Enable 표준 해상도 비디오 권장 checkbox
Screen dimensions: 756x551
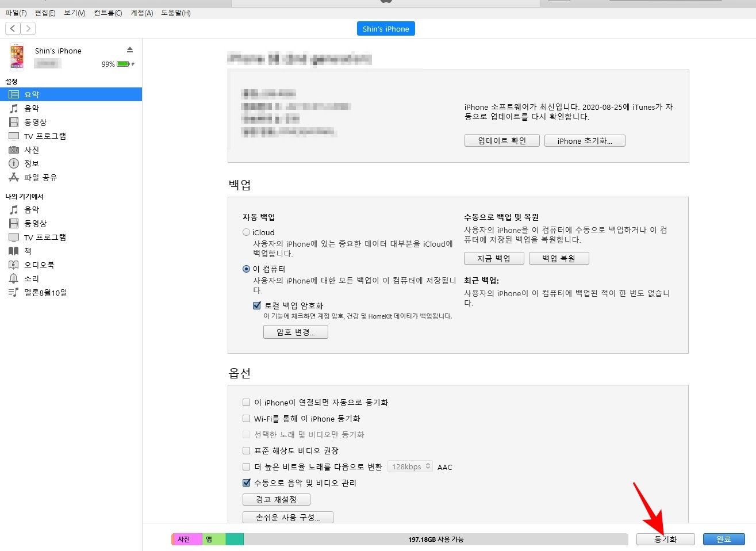click(246, 451)
